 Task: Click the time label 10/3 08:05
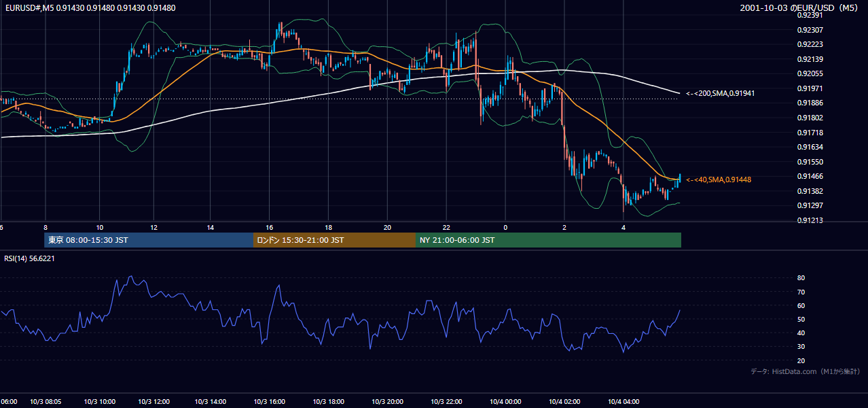pyautogui.click(x=46, y=402)
